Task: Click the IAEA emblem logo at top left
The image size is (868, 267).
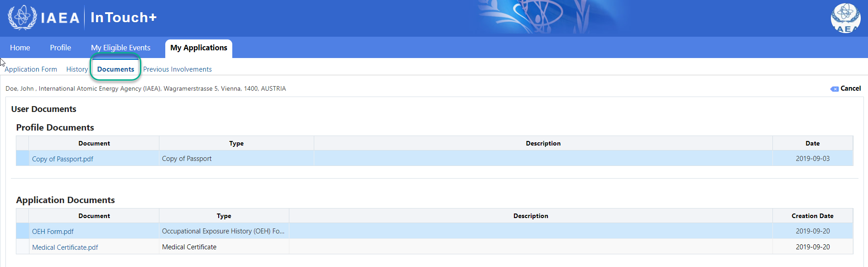Action: point(22,17)
